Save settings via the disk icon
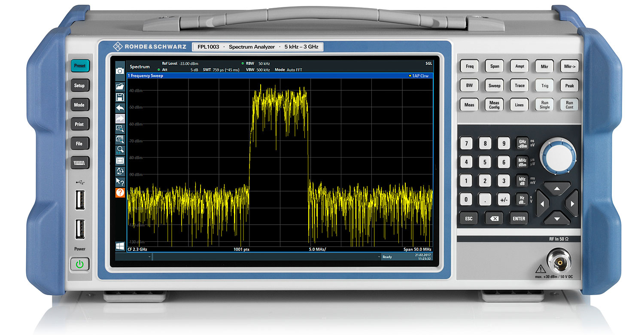The image size is (644, 335). coord(120,97)
